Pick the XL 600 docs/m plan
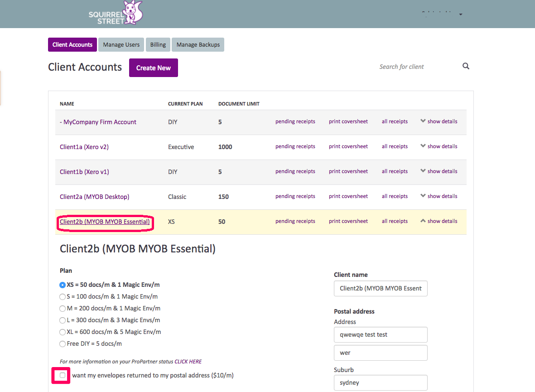 pos(63,332)
